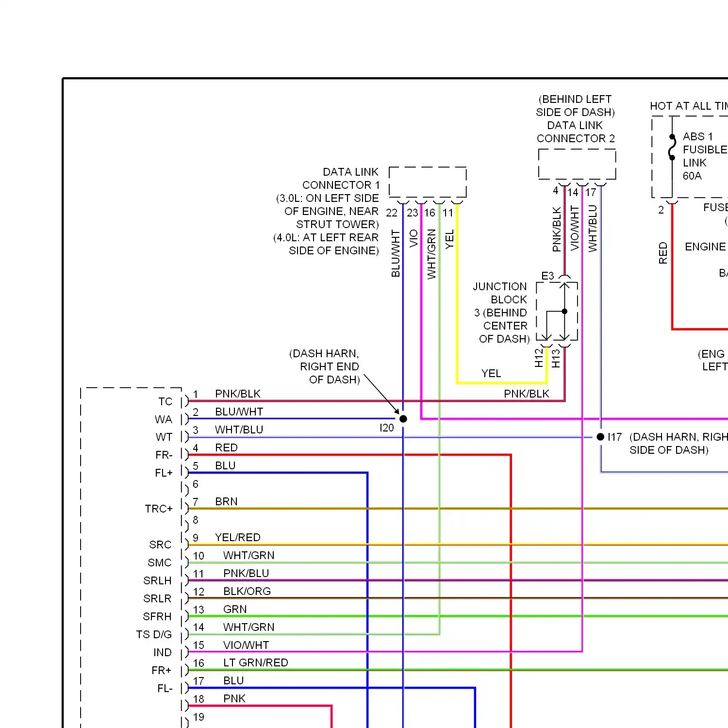
Task: Click the IND terminal label
Action: pyautogui.click(x=163, y=652)
